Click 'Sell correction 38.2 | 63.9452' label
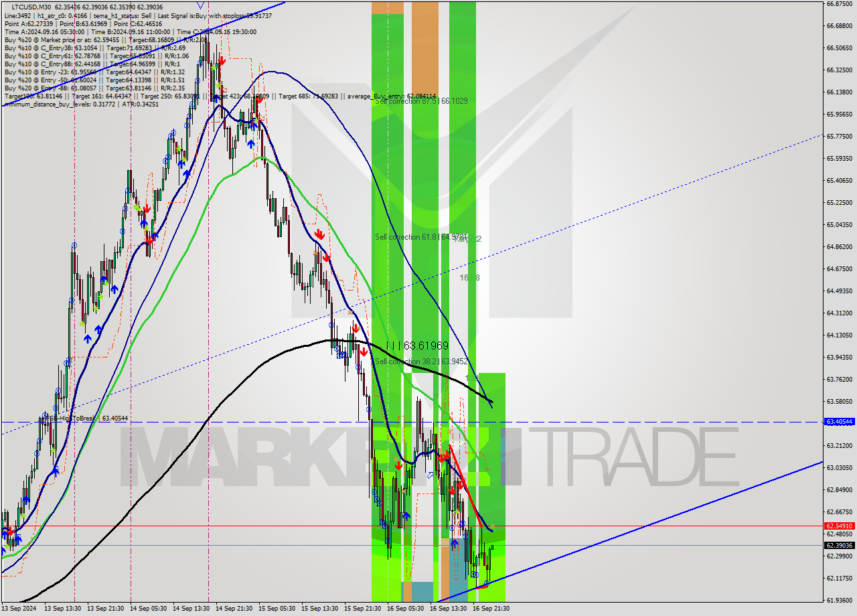The width and height of the screenshot is (857, 616). (x=421, y=362)
